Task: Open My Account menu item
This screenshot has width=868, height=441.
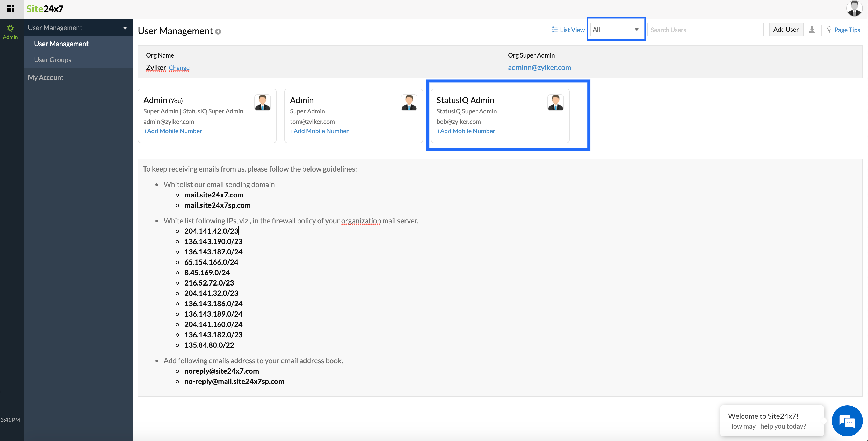Action: [46, 77]
